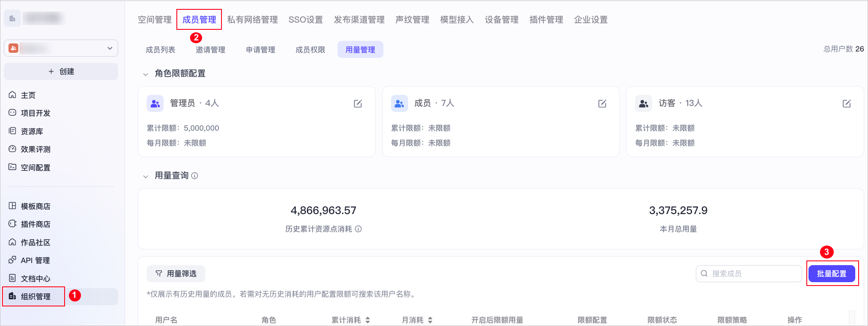Click info icon next to 用量查询
The width and height of the screenshot is (868, 326).
[x=195, y=176]
